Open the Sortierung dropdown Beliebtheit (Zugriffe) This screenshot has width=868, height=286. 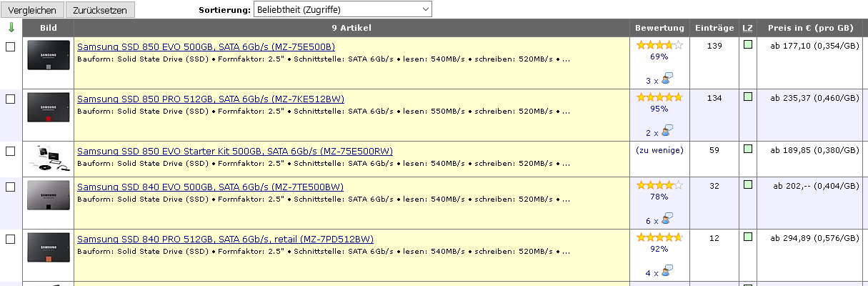tap(342, 9)
